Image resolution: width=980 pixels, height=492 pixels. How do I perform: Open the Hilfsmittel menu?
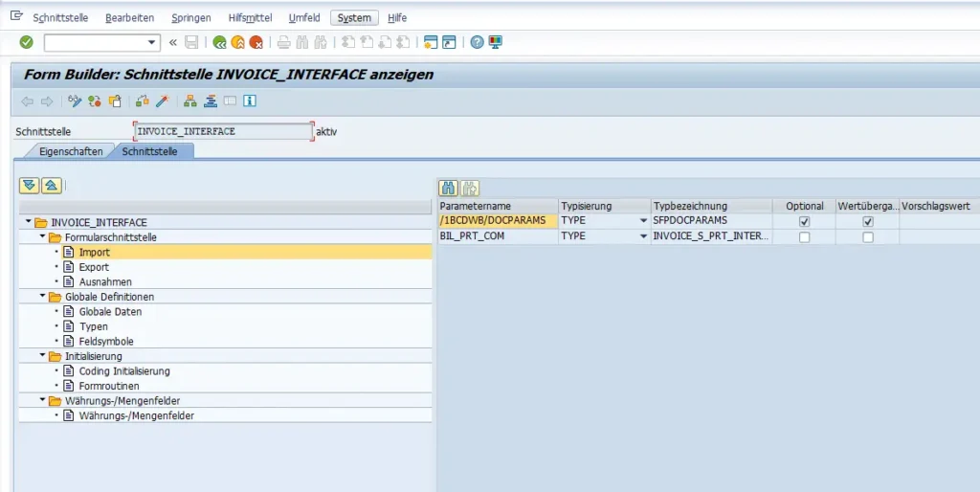(250, 17)
